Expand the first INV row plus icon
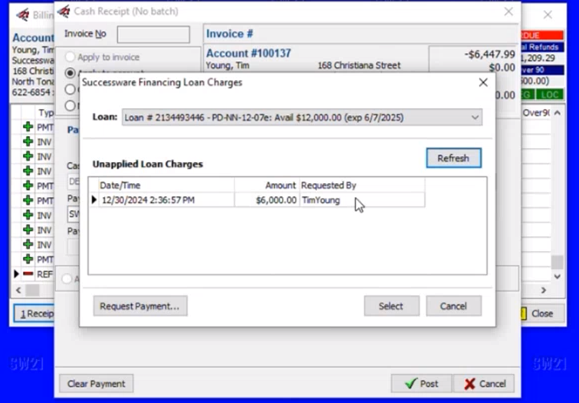Viewport: 579px width, 403px height. click(x=28, y=141)
